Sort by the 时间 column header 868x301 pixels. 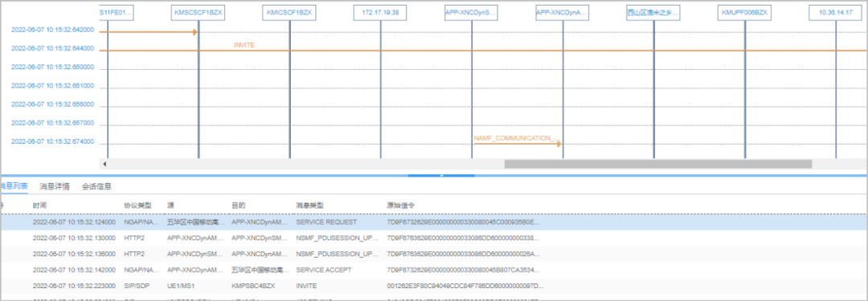40,205
